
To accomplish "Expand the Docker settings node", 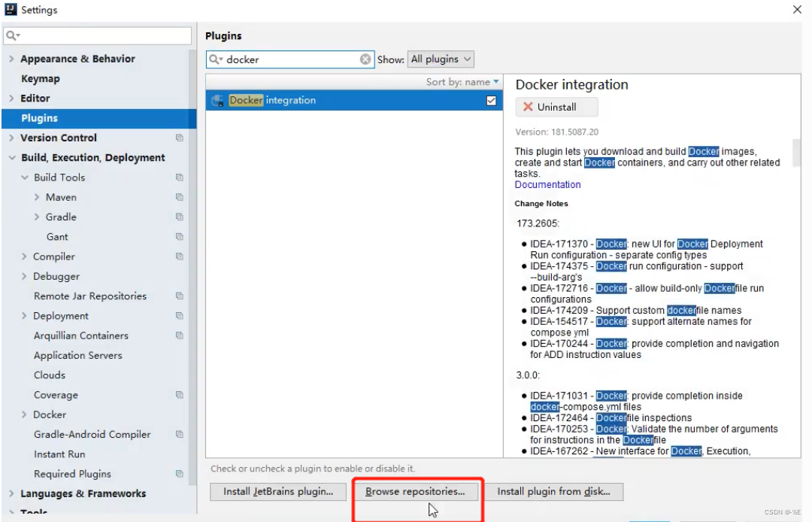I will (x=24, y=414).
